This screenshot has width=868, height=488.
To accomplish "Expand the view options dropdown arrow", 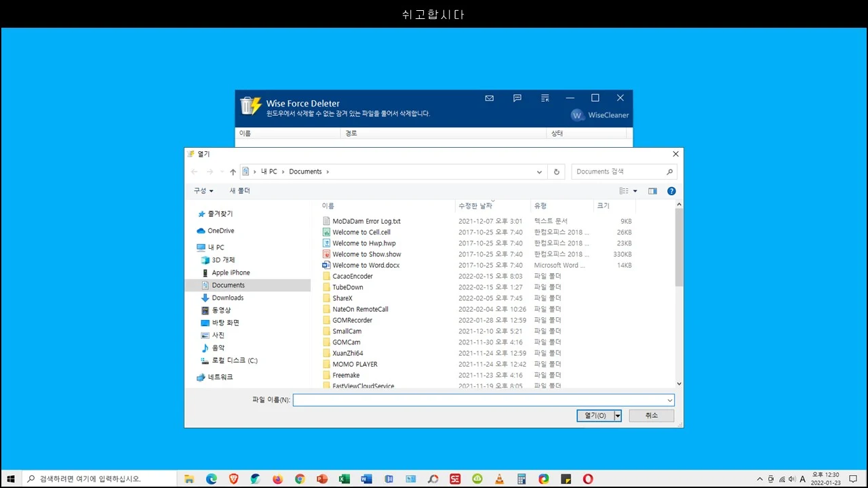I will 635,191.
